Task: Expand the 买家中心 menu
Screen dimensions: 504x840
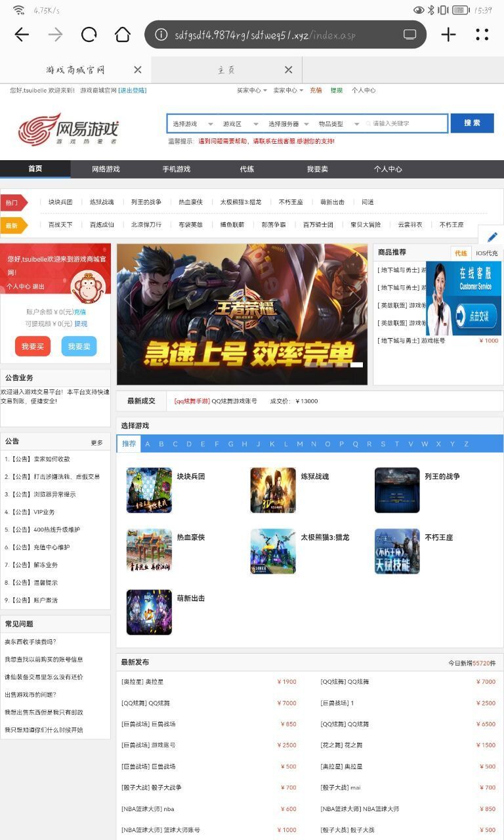Action: pos(252,91)
